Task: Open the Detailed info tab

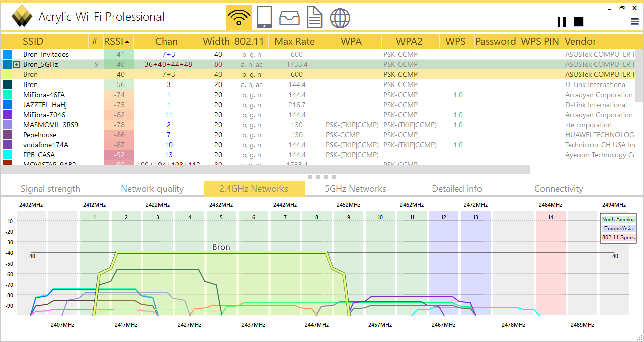Action: [457, 189]
